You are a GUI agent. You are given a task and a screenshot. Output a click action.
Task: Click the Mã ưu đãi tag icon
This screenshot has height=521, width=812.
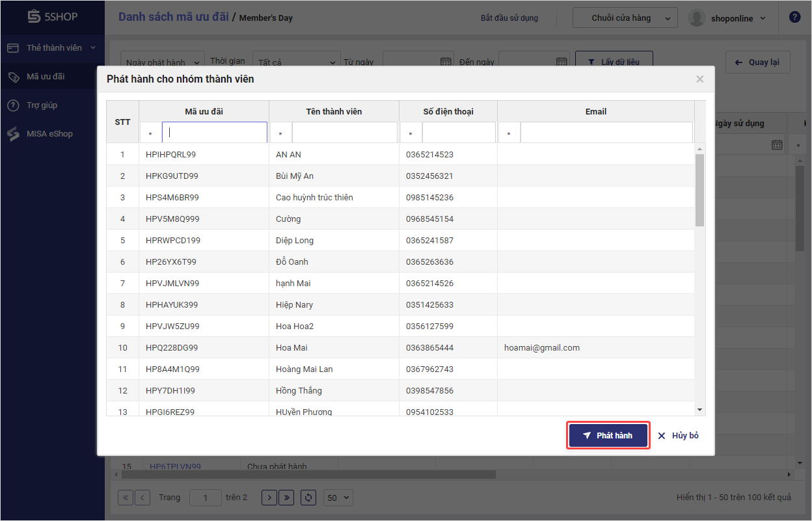13,77
